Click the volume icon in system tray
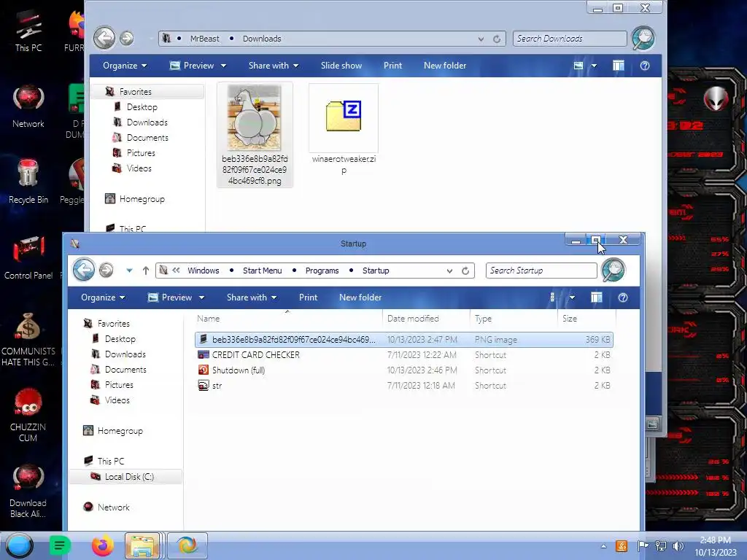 [678, 546]
